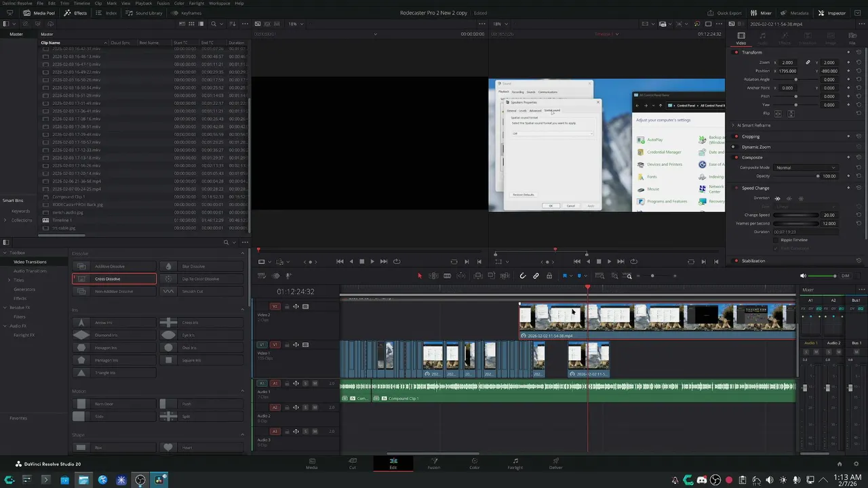
Task: Toggle the Composite section
Action: tap(736, 157)
